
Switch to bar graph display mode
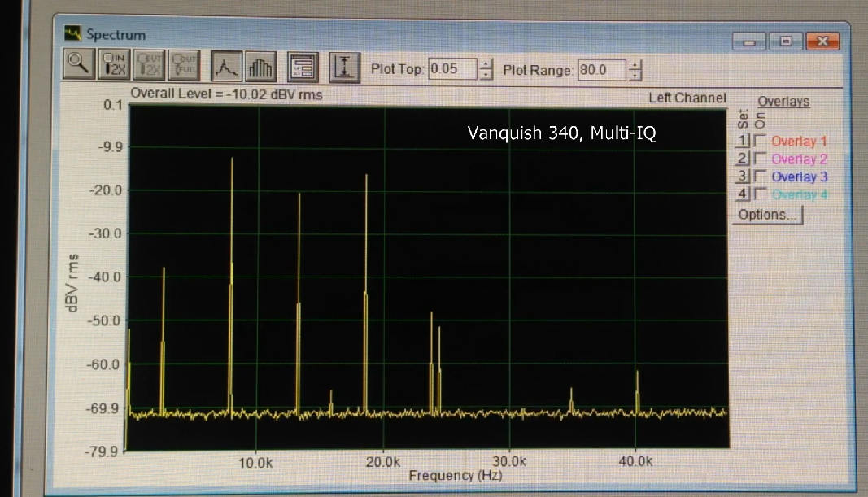coord(261,67)
